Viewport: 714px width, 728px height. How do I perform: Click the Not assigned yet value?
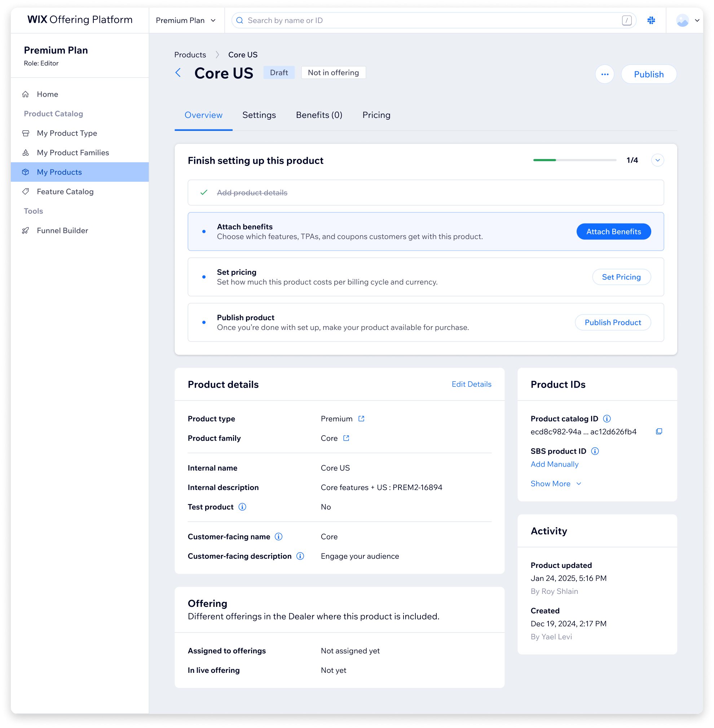[350, 651]
